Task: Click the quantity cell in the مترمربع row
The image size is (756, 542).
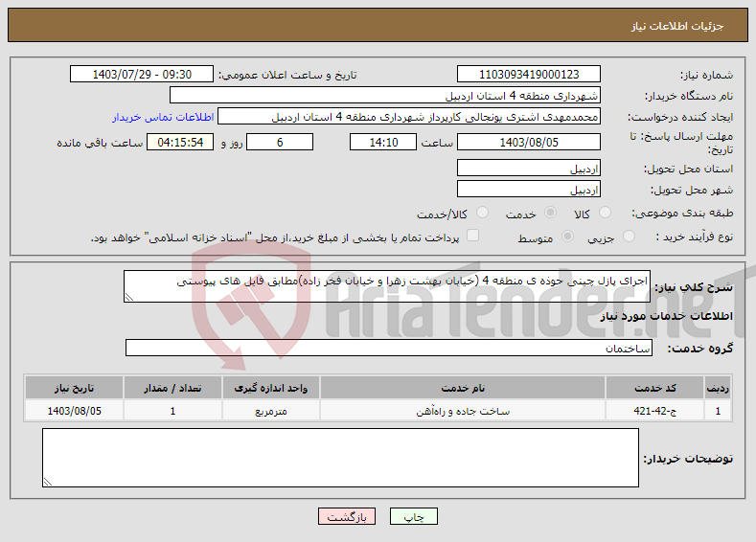Action: 172,411
